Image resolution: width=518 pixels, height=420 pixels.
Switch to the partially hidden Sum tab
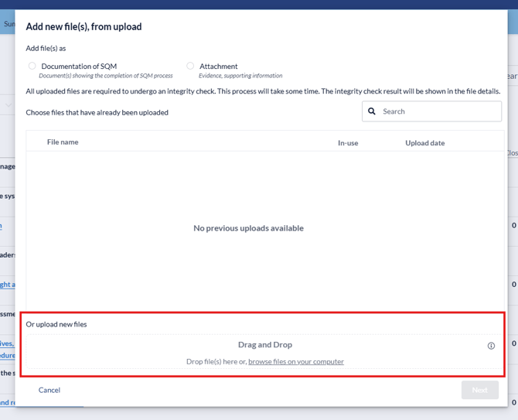pyautogui.click(x=8, y=24)
